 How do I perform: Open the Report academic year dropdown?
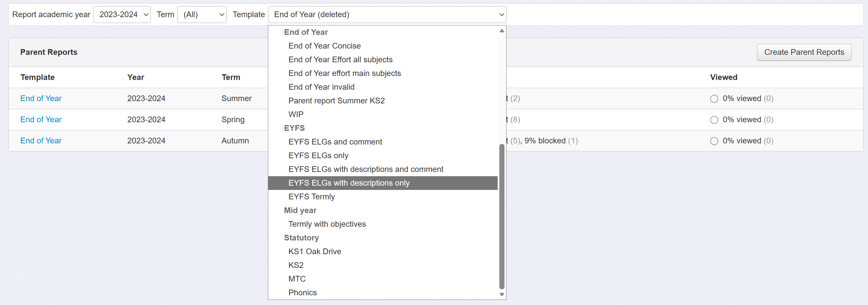point(122,15)
